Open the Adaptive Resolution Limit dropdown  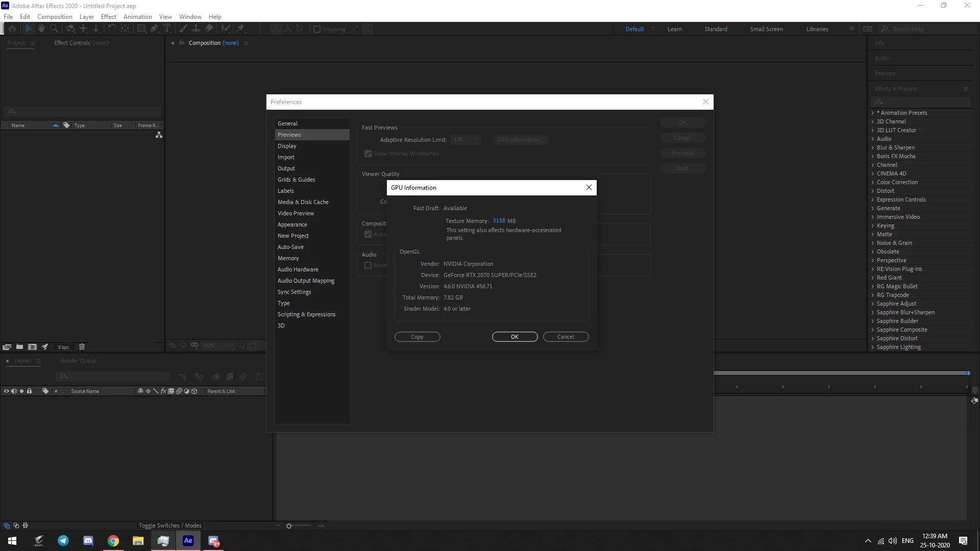pyautogui.click(x=466, y=140)
